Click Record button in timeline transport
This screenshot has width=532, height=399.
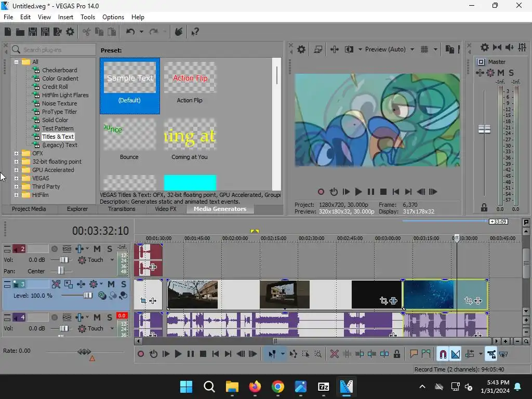[140, 354]
